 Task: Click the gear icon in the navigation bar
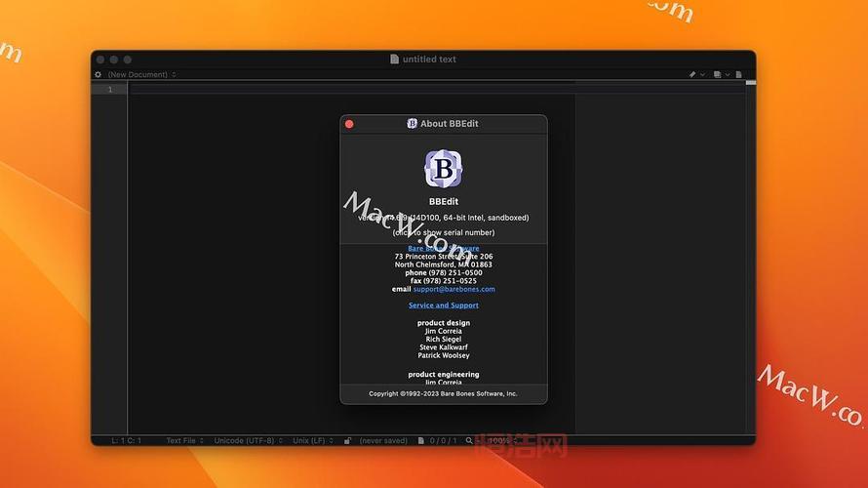(98, 74)
